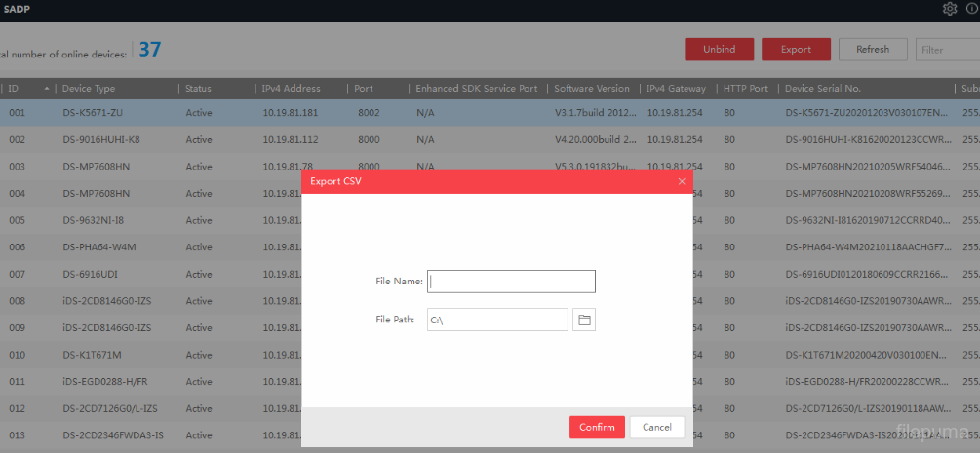The width and height of the screenshot is (980, 453).
Task: Click the File Path field
Action: 497,320
